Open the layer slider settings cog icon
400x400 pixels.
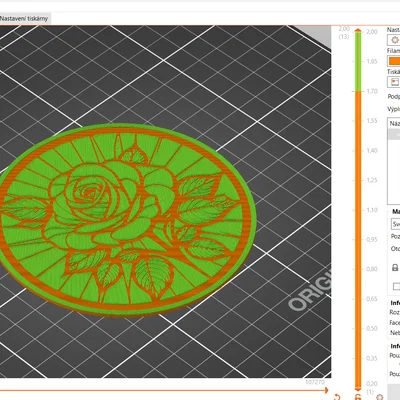point(379,397)
